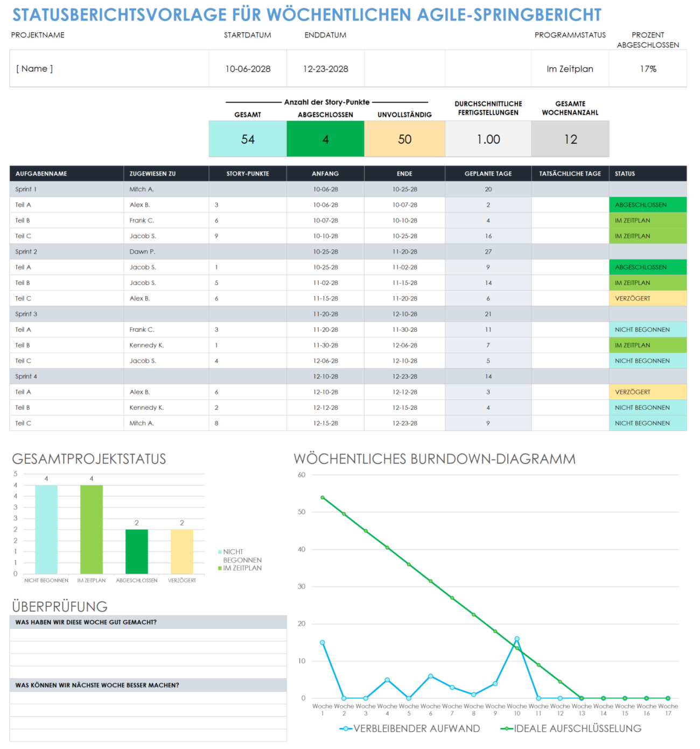The height and width of the screenshot is (749, 700).
Task: Click the VERBLEIBENDER AUFWAND legend marker
Action: [345, 728]
